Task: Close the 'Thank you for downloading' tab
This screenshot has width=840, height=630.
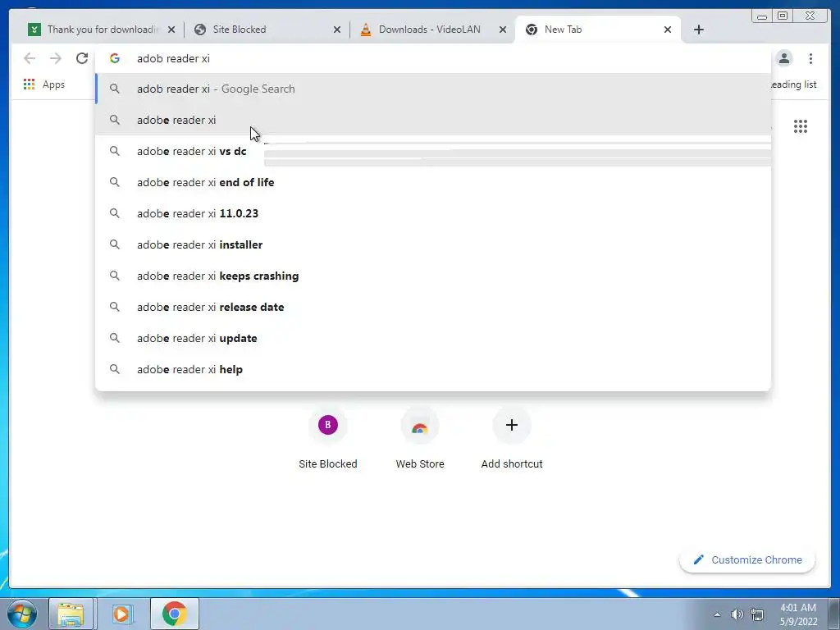Action: [x=171, y=30]
